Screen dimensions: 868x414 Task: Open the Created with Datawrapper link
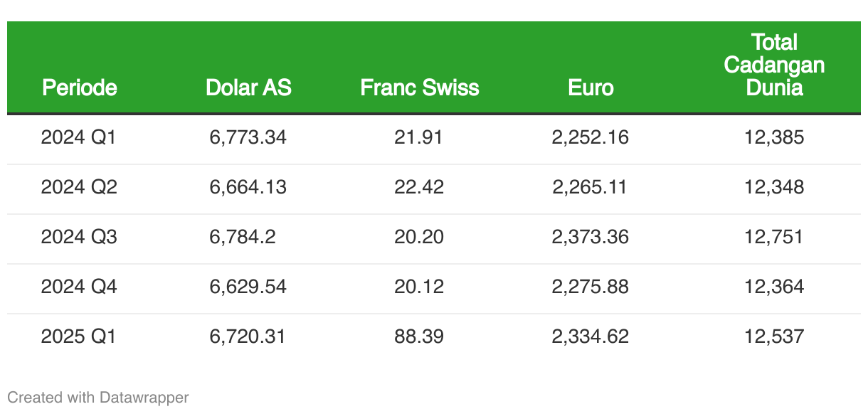point(98,397)
